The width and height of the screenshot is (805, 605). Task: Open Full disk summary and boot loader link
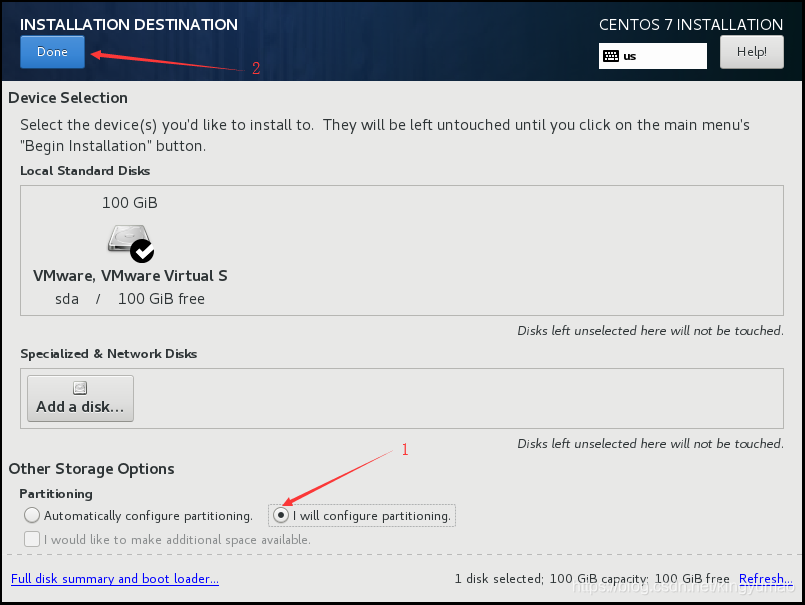point(115,579)
